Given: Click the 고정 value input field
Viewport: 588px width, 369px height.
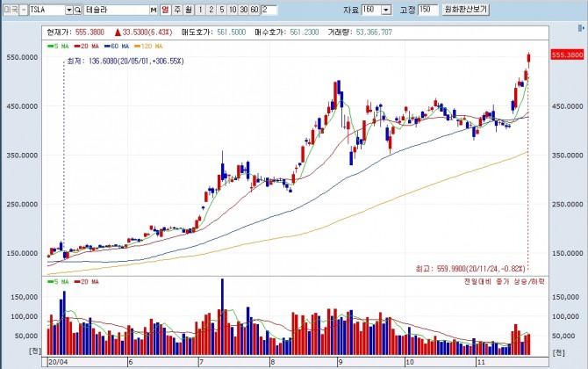Looking at the screenshot, I should [x=426, y=10].
